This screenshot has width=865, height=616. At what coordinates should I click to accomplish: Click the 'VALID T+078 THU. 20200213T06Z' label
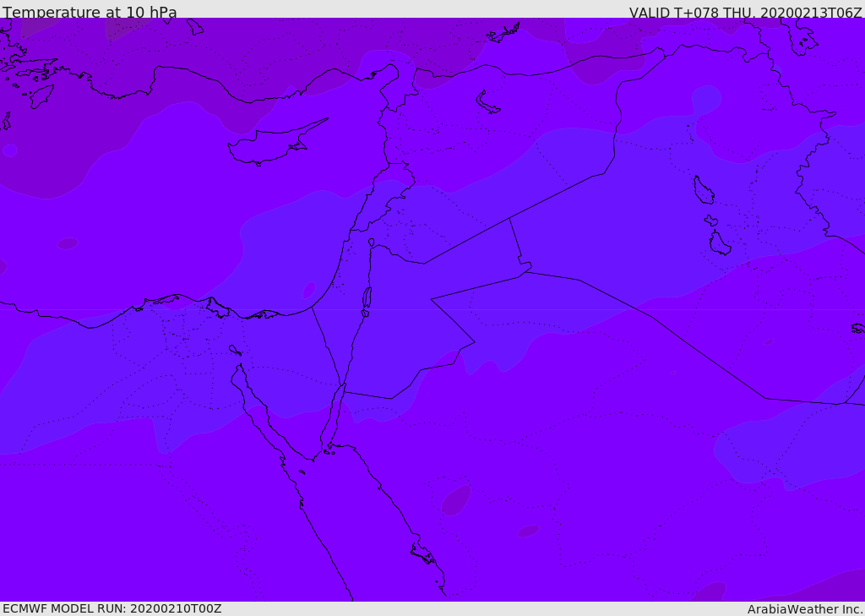click(x=745, y=12)
